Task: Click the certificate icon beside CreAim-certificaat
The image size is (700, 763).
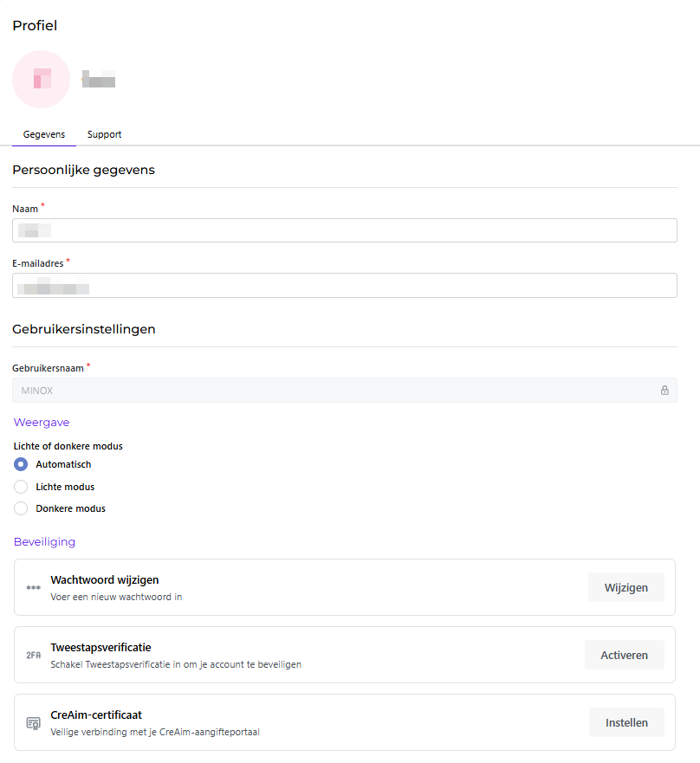Action: (34, 723)
